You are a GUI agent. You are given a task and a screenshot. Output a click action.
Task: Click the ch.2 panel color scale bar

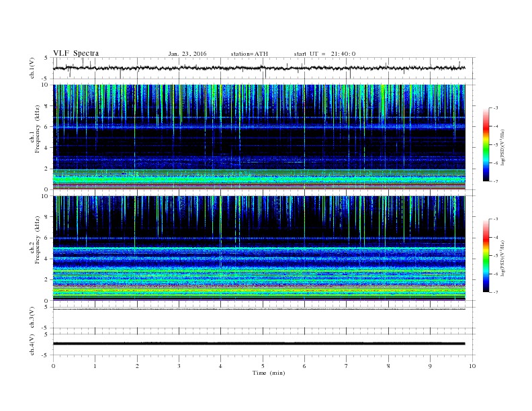click(x=486, y=256)
